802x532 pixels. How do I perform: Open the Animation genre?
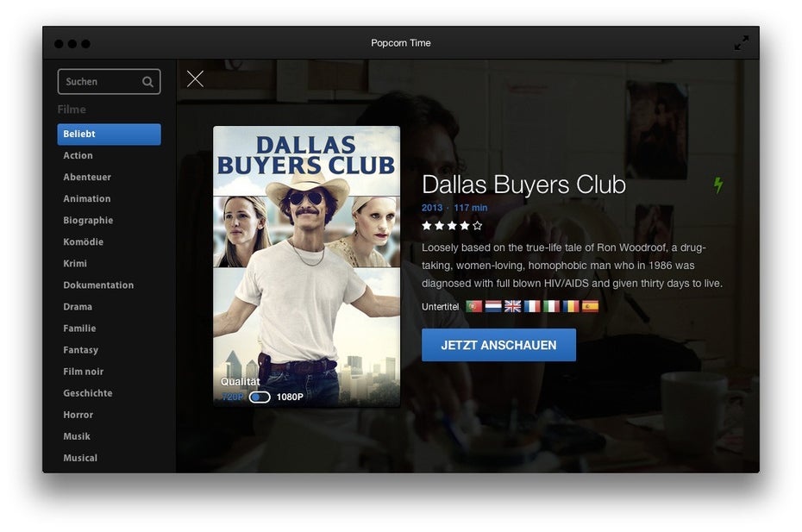point(87,198)
